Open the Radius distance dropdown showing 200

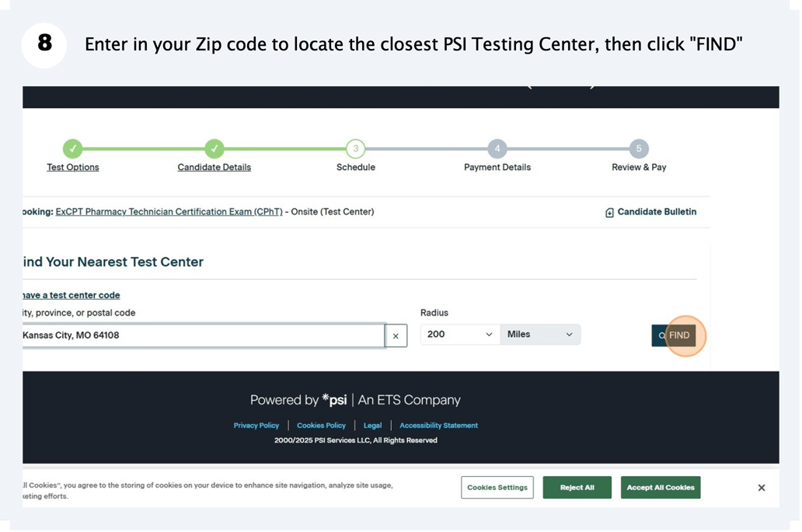pyautogui.click(x=459, y=333)
